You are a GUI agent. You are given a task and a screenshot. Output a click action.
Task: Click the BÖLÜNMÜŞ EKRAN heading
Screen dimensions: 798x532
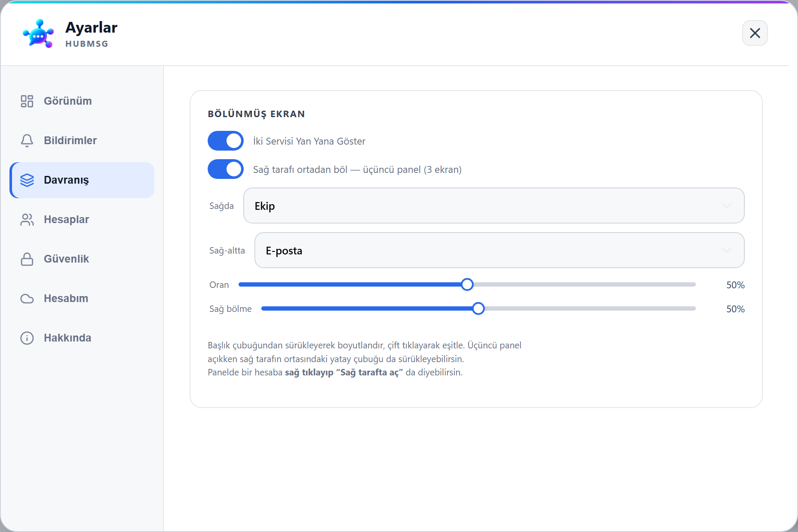coord(257,114)
